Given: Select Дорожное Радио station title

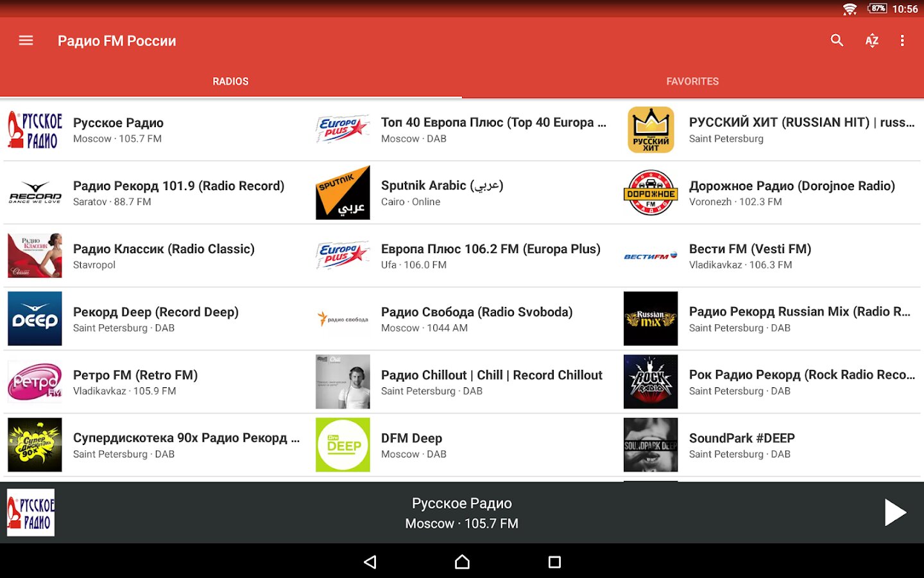Looking at the screenshot, I should coord(792,186).
